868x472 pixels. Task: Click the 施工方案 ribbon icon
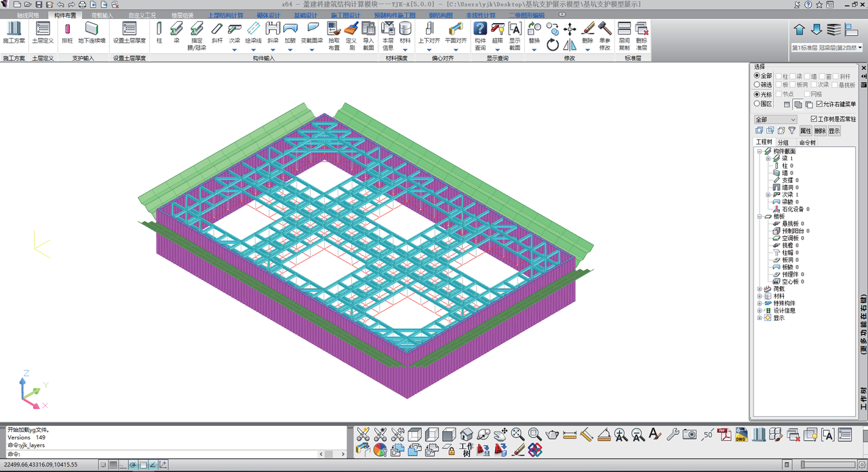coord(14,33)
